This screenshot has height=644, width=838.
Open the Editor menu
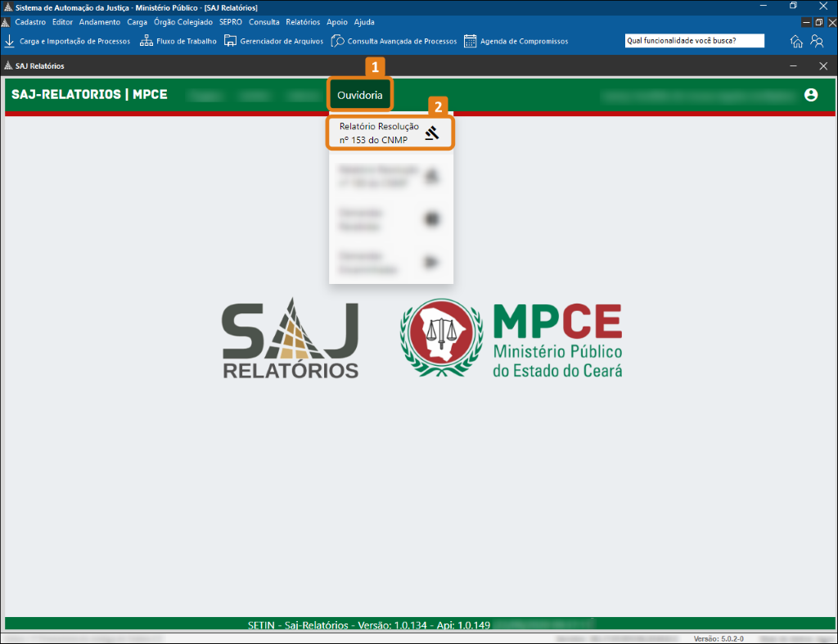tap(62, 22)
